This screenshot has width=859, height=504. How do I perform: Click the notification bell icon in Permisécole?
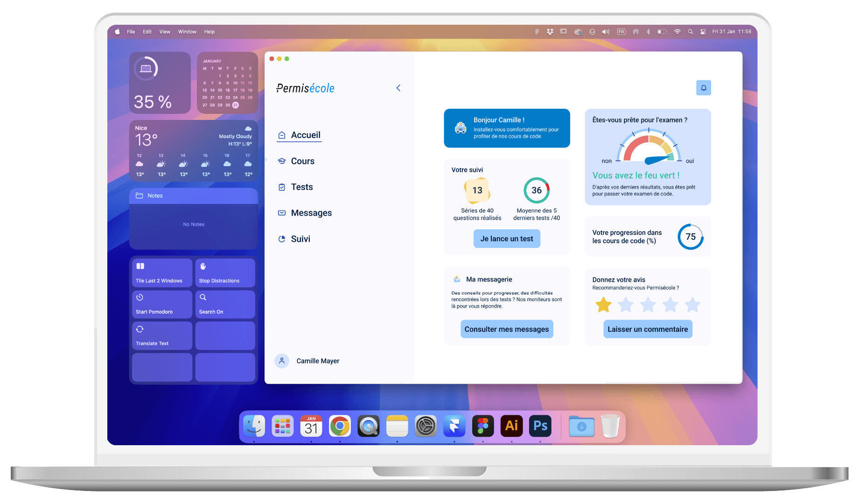[x=703, y=88]
